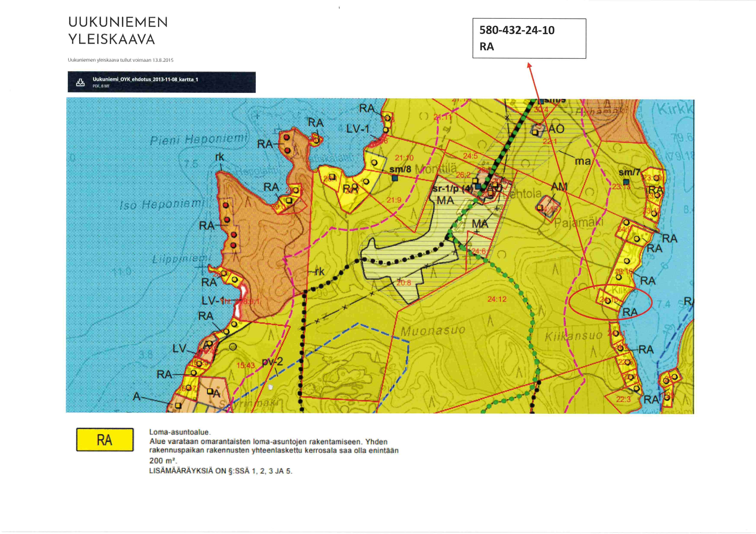
Task: Click parcel number 21:10
Action: coord(404,158)
